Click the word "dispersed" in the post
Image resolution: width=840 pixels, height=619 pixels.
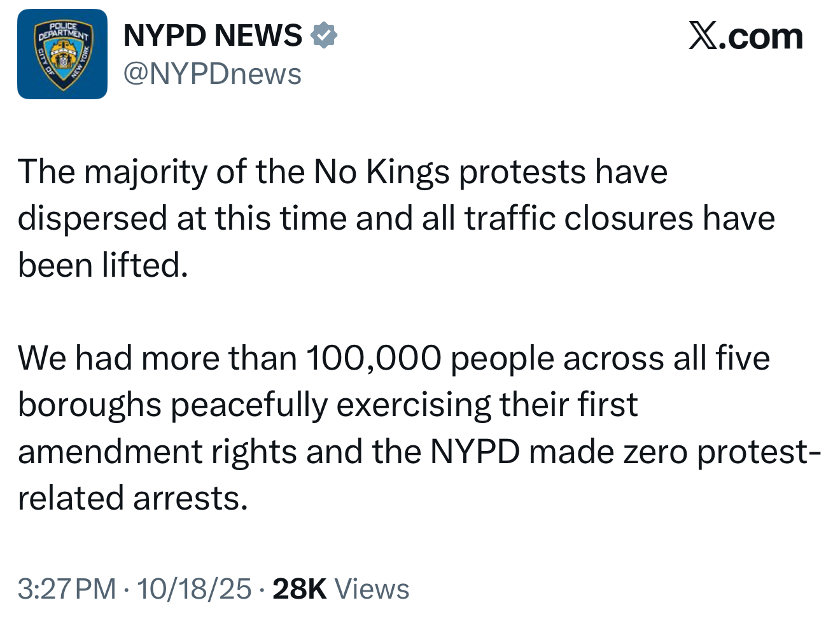point(92,218)
